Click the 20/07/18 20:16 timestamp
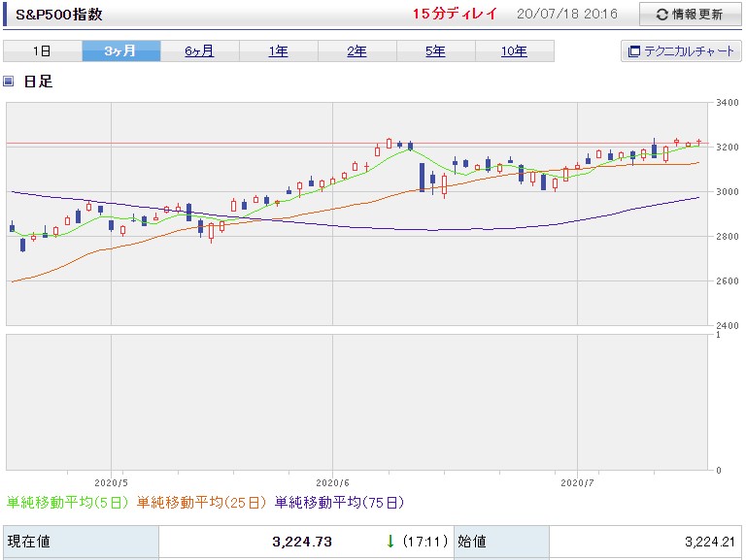746x560 pixels. (x=567, y=14)
